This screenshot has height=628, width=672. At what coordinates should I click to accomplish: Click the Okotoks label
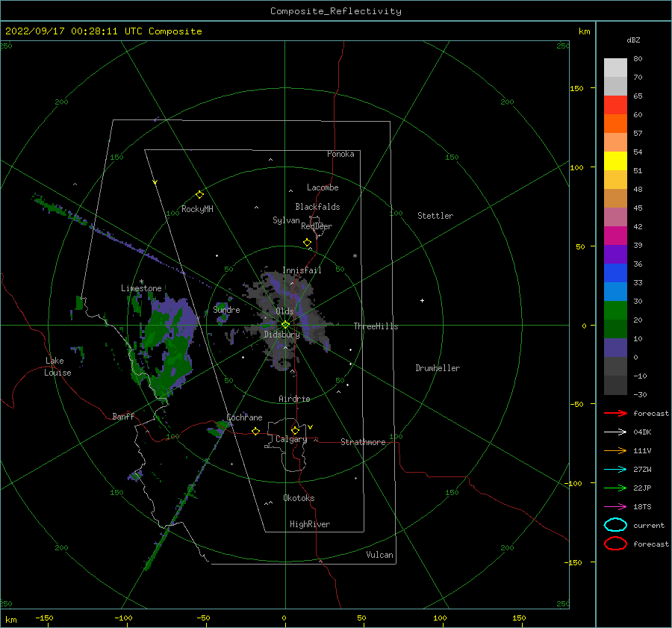[299, 498]
